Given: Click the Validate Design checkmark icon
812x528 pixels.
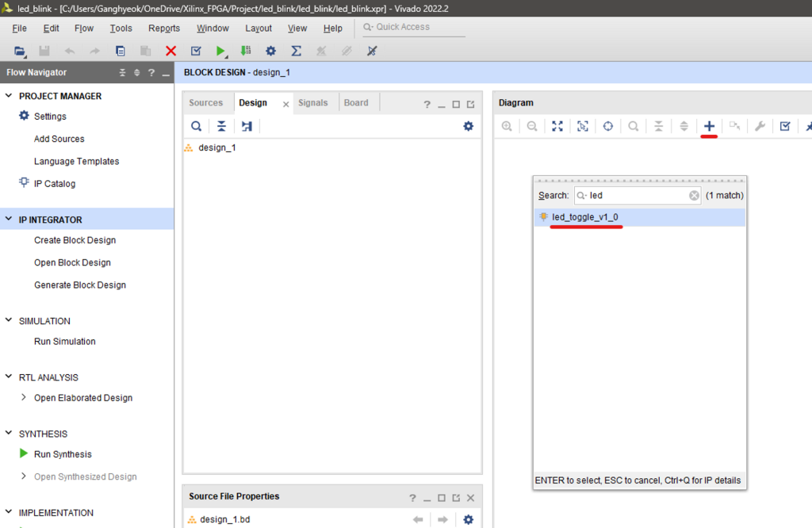Looking at the screenshot, I should coord(785,126).
